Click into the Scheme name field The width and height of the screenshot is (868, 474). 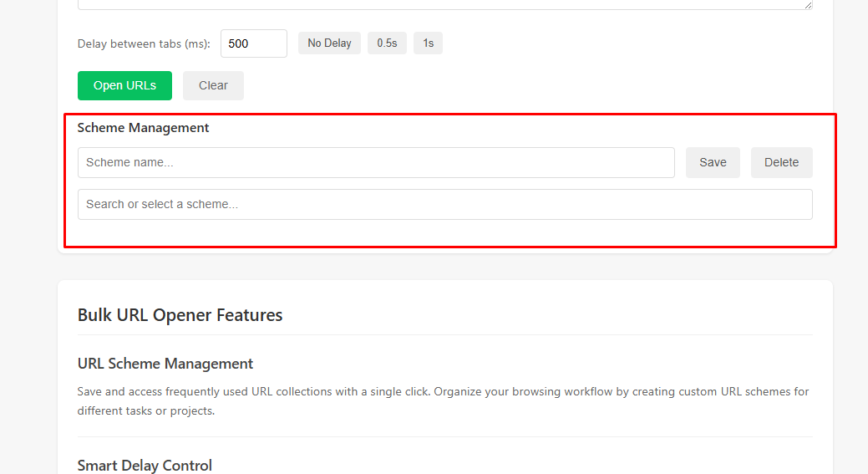pyautogui.click(x=377, y=162)
